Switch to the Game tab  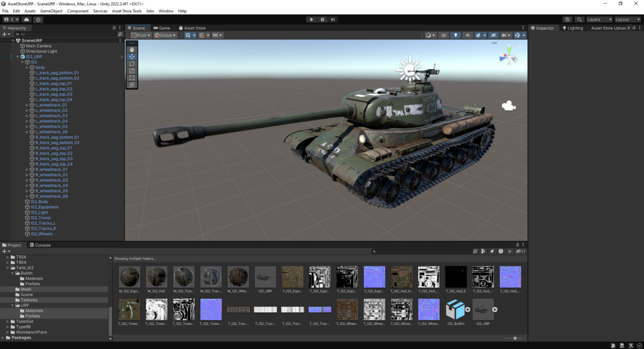(162, 27)
